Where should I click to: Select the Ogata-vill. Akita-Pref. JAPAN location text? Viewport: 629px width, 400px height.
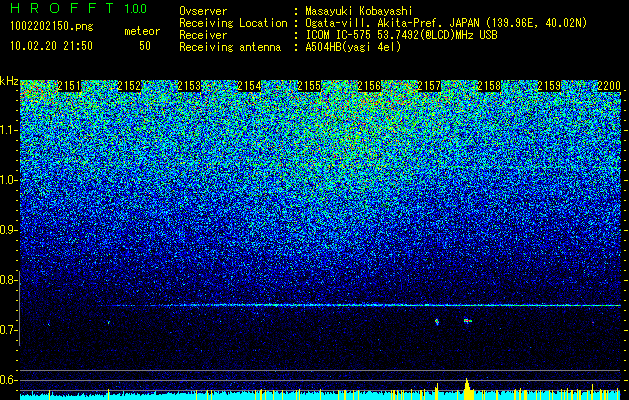pyautogui.click(x=446, y=23)
